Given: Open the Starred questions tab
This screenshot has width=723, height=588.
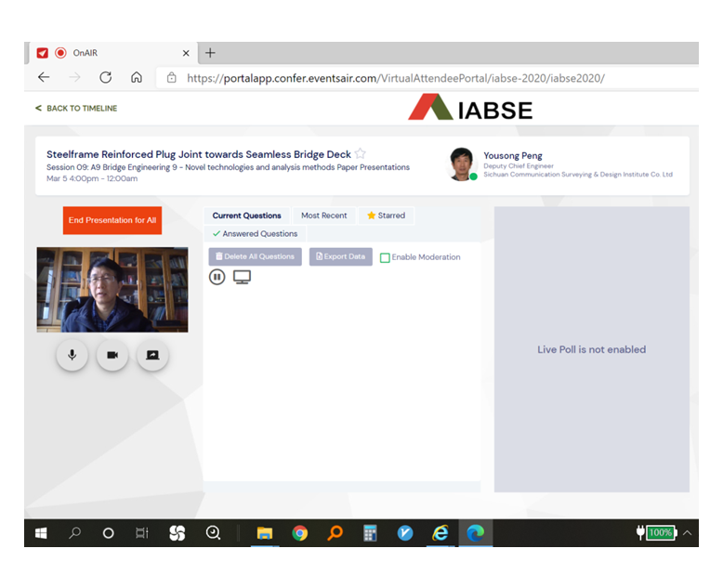Looking at the screenshot, I should tap(386, 216).
